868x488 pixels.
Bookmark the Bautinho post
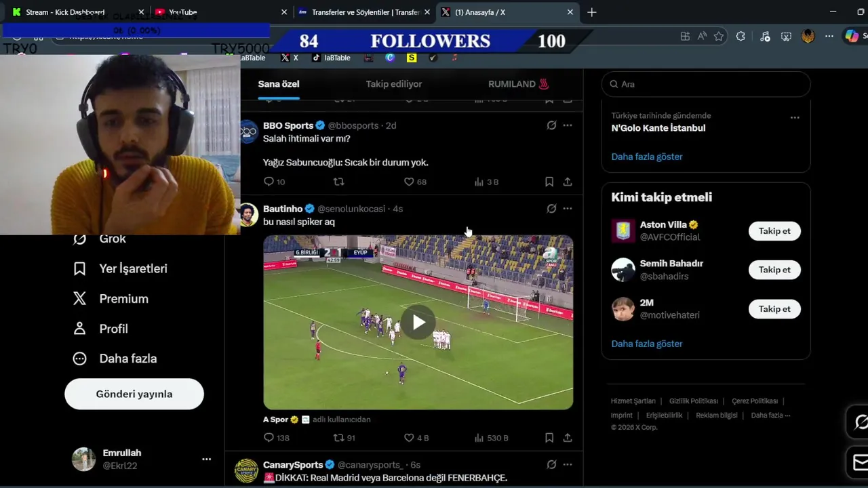pos(549,438)
